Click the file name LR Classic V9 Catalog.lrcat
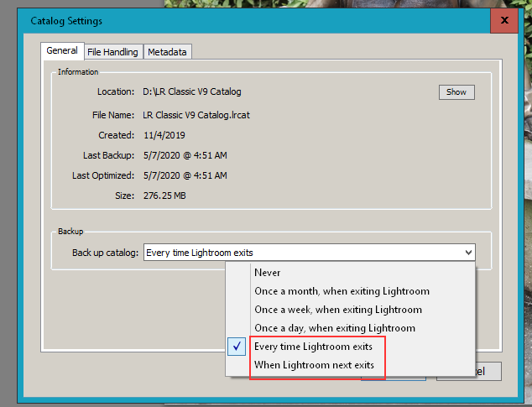 click(196, 115)
